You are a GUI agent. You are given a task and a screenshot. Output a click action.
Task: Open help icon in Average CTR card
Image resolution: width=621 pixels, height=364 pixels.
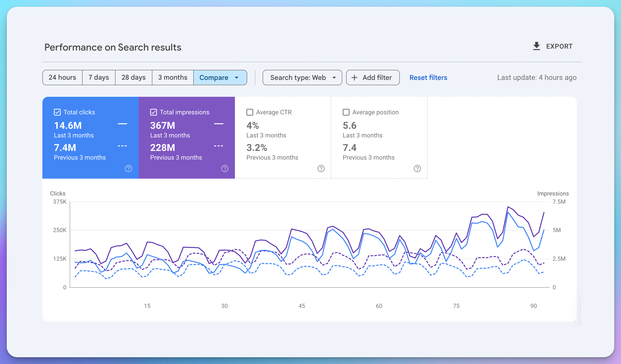pos(321,169)
